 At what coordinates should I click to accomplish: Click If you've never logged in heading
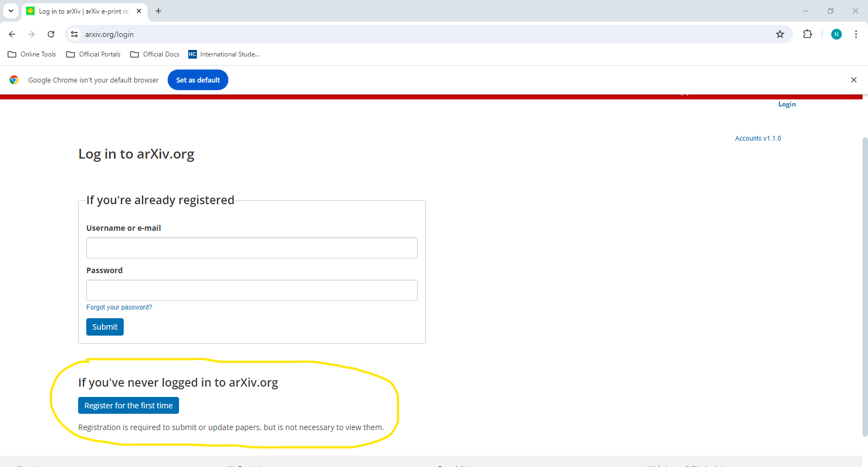pyautogui.click(x=178, y=383)
